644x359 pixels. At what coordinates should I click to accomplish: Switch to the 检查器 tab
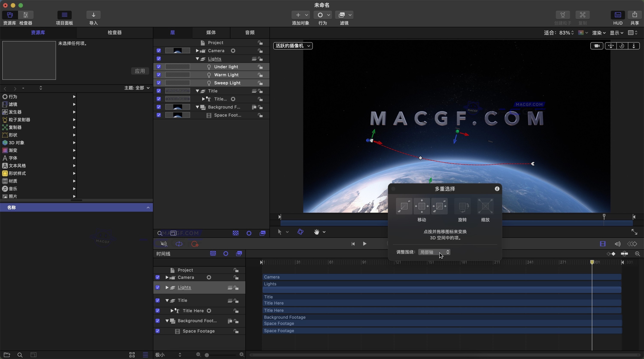click(x=114, y=32)
